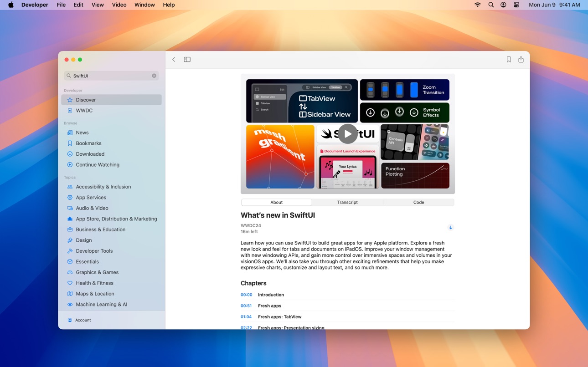588x367 pixels.
Task: Open the Apple menu
Action: tap(10, 5)
